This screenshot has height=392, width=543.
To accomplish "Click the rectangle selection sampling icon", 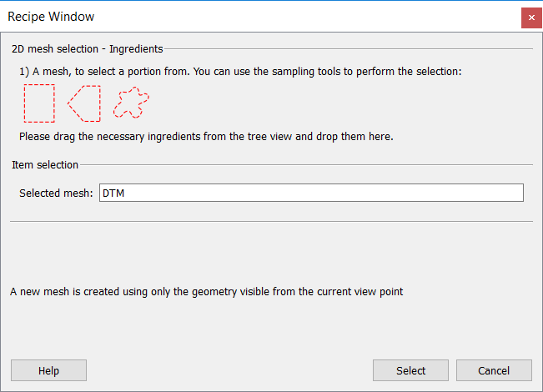I will coord(39,103).
